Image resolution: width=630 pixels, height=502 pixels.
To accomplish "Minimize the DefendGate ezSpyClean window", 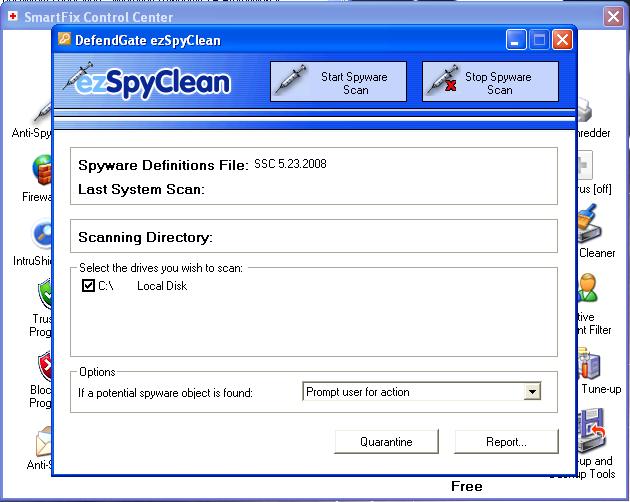I will click(x=515, y=40).
